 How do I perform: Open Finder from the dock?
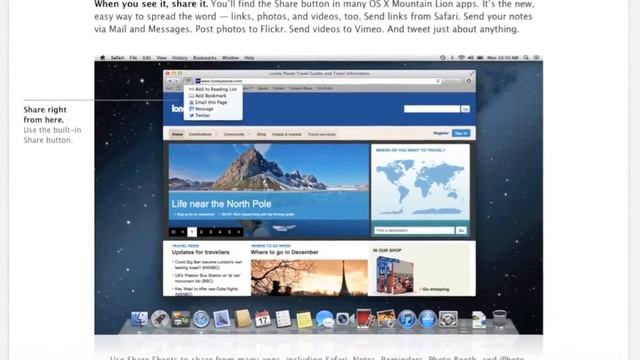tap(139, 319)
